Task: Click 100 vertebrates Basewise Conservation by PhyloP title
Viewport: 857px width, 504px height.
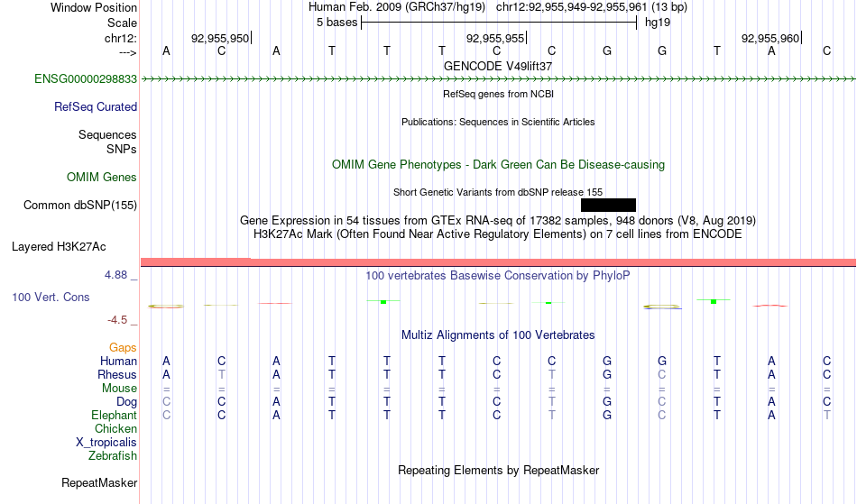Action: coord(498,276)
